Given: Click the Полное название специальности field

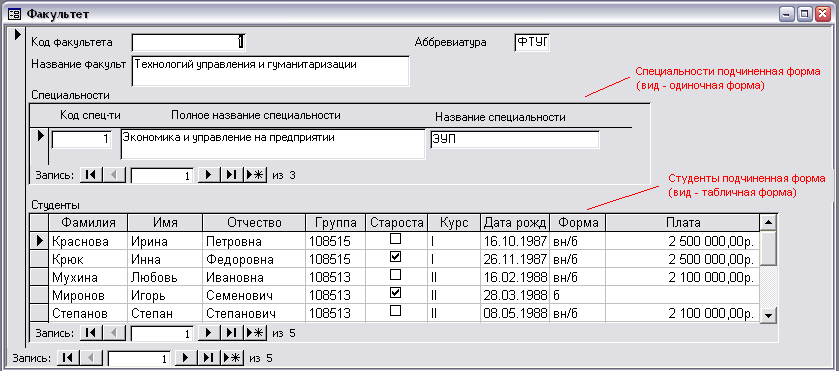Looking at the screenshot, I should pyautogui.click(x=273, y=144).
